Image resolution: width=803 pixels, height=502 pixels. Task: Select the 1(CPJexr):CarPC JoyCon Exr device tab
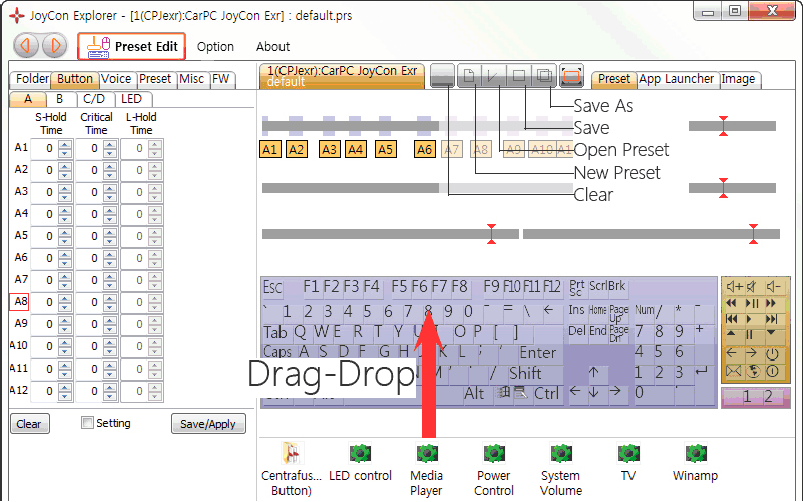342,76
